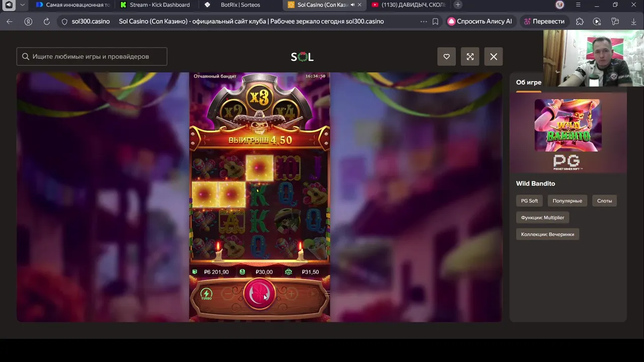Go back to previous page
Viewport: 644px width, 362px height.
click(x=9, y=22)
